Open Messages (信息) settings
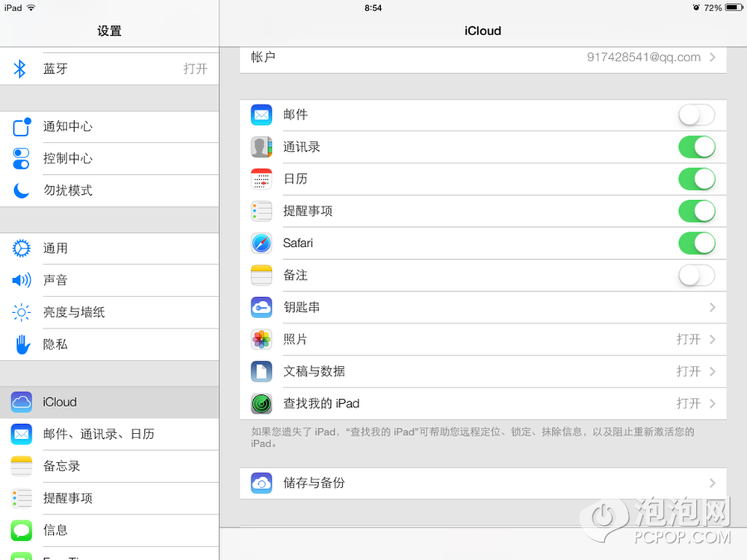 pyautogui.click(x=110, y=530)
